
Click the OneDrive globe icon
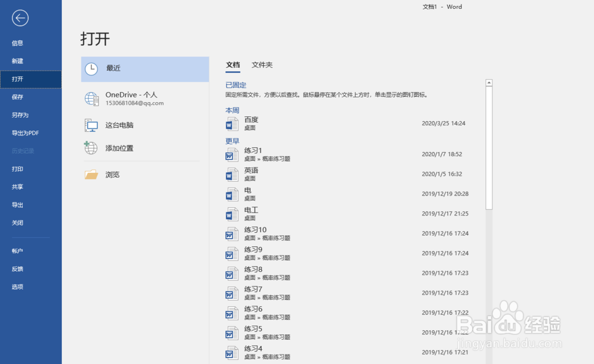(91, 99)
